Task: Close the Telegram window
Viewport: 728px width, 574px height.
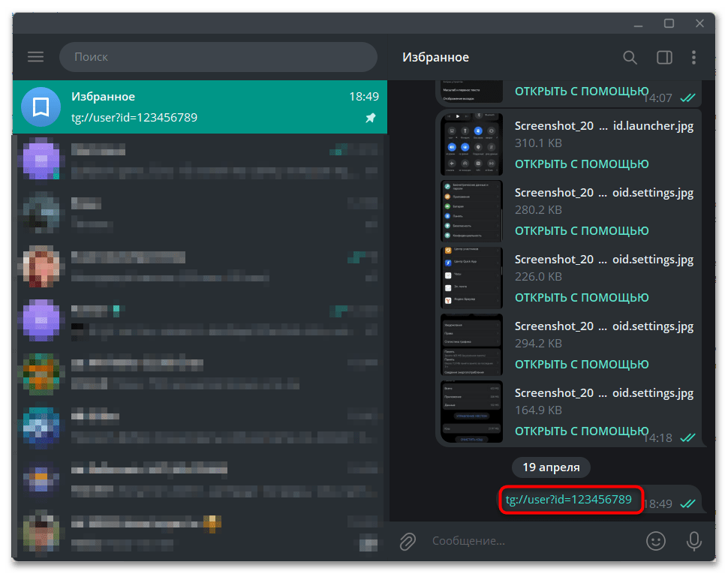Action: [x=699, y=24]
